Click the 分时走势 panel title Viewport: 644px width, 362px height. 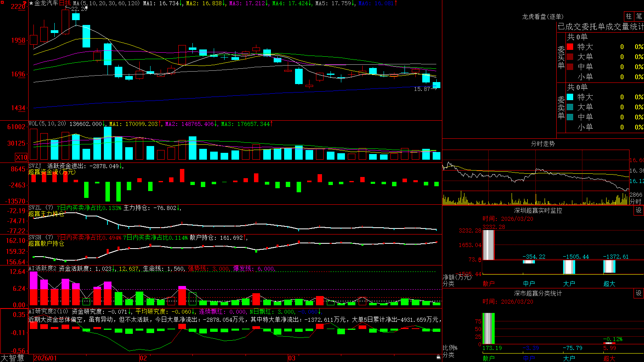pos(543,144)
